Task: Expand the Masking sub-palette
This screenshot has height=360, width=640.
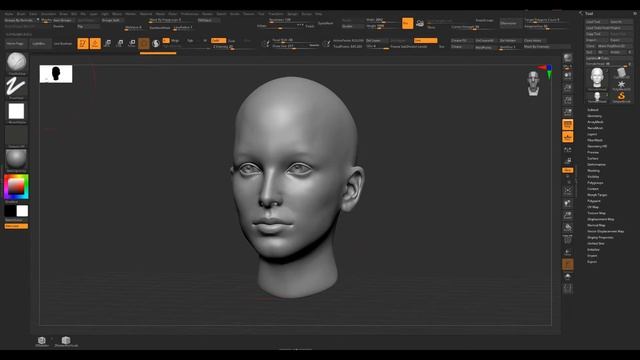Action: (x=593, y=171)
